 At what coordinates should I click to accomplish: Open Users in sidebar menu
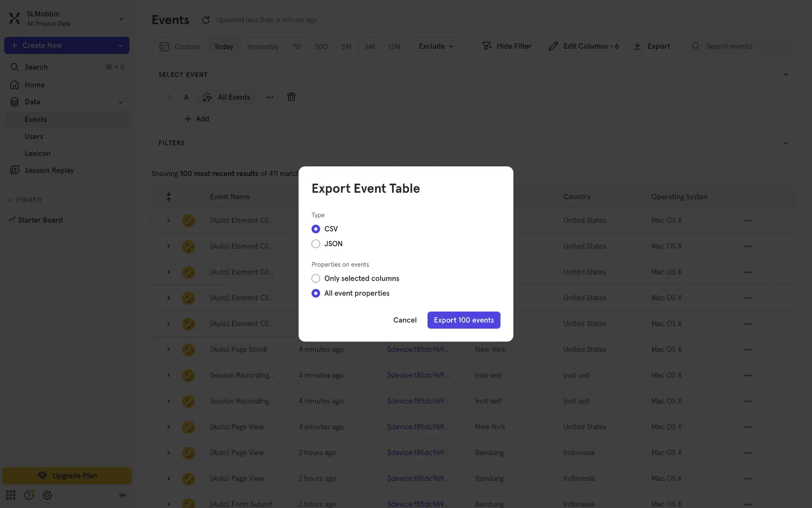point(34,136)
